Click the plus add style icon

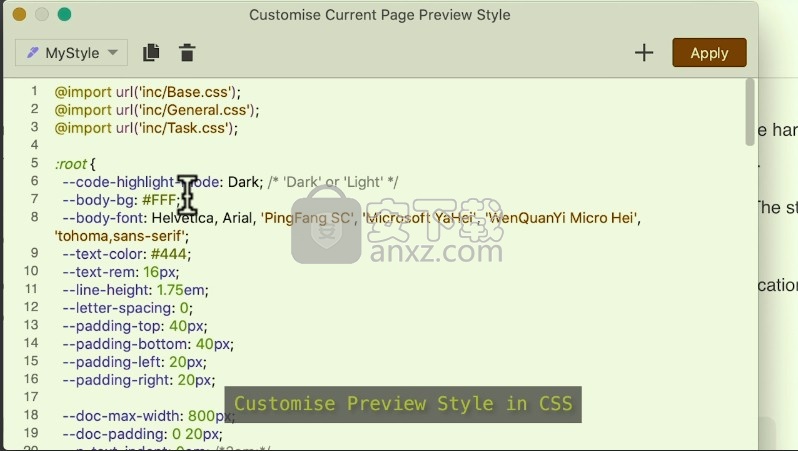(x=644, y=52)
